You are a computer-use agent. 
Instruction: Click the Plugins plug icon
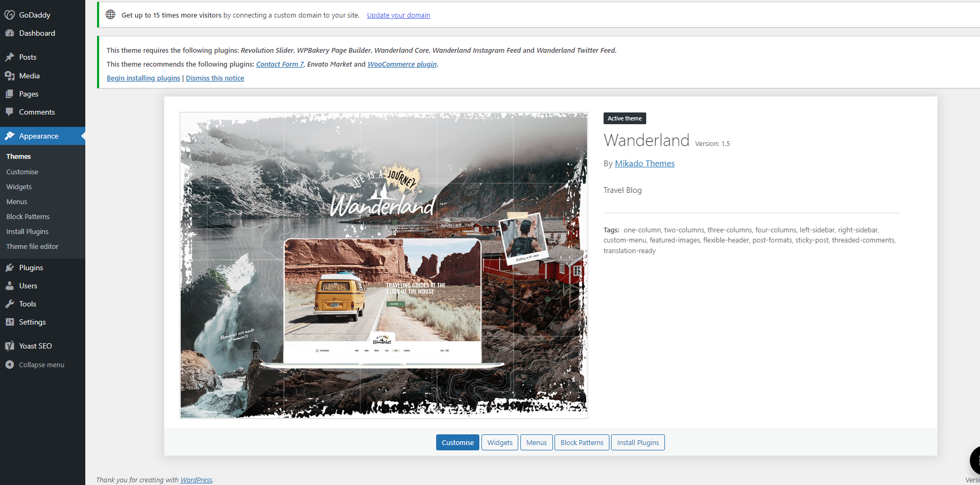pos(10,268)
